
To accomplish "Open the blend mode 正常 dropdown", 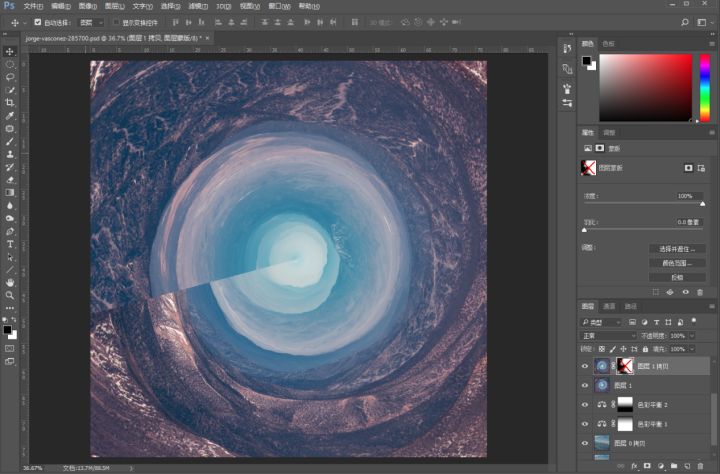I will [607, 336].
